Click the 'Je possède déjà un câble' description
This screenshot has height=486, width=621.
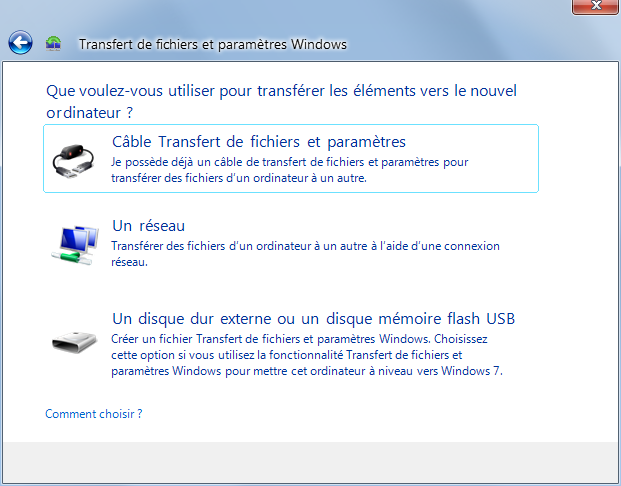point(290,170)
